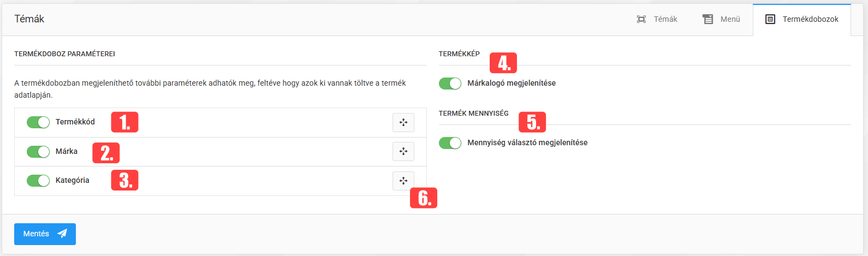Click the Témák tab icon

(x=641, y=19)
